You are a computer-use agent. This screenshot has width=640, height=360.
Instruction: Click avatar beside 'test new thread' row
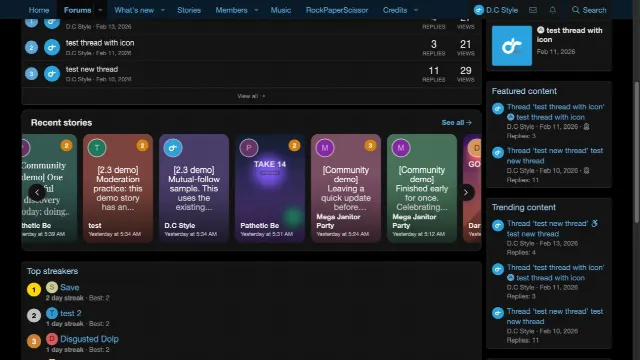52,74
